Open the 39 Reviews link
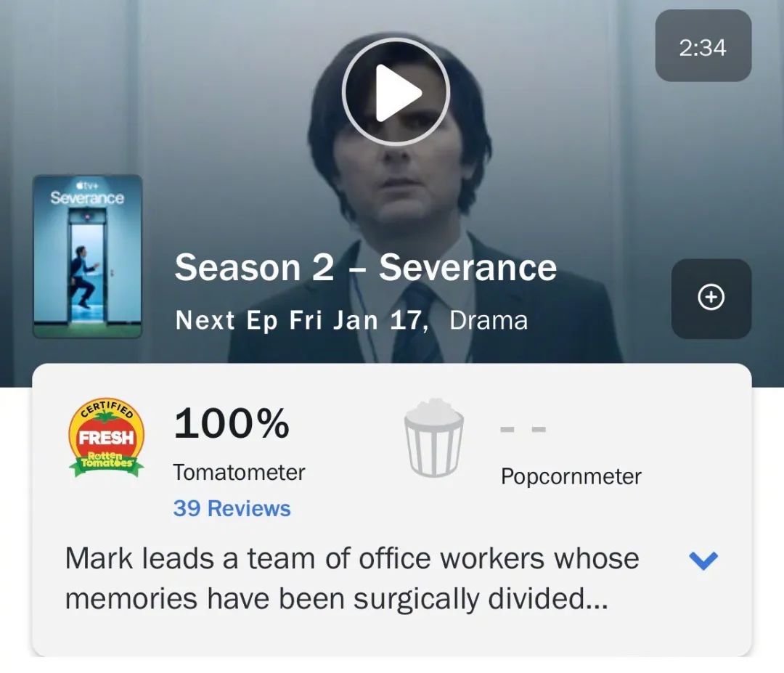This screenshot has height=673, width=784. pos(232,508)
